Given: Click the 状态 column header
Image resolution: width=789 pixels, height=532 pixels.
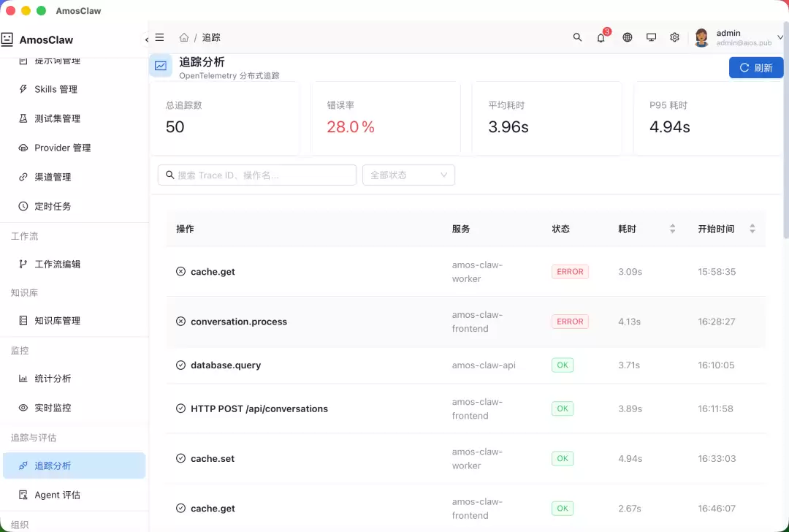Looking at the screenshot, I should [x=560, y=229].
